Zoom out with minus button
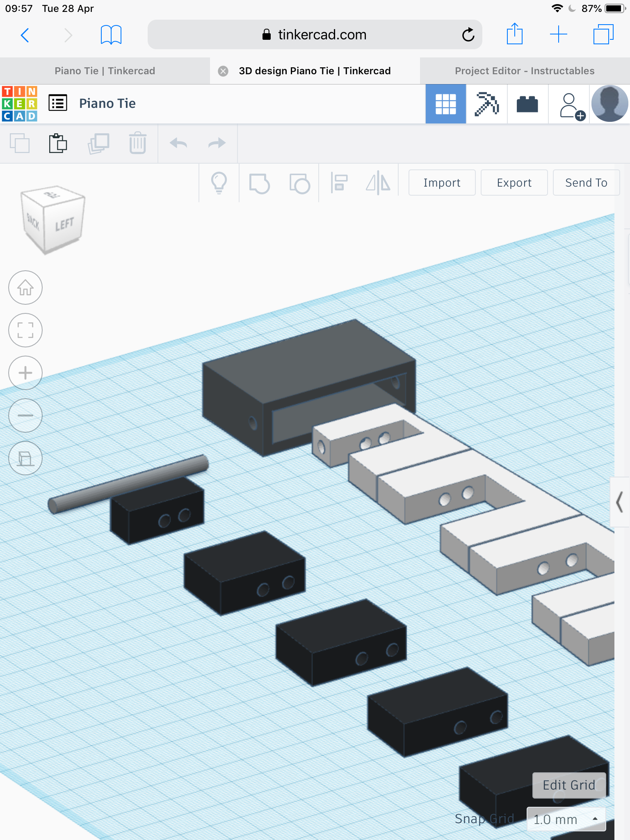 click(25, 415)
